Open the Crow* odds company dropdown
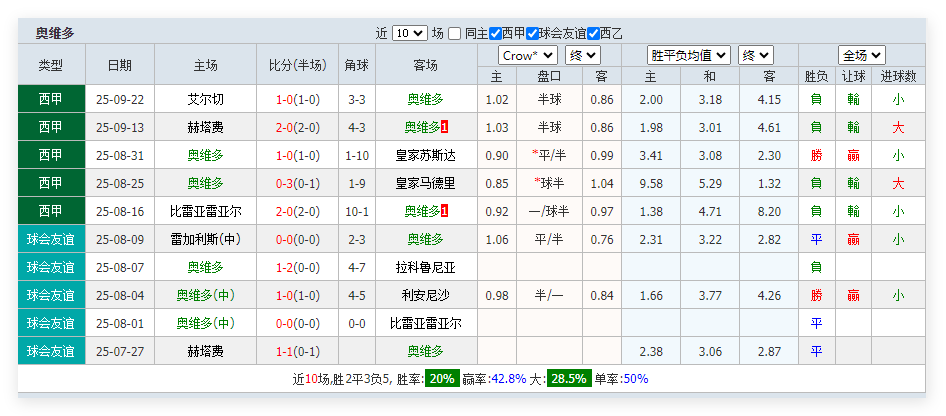Viewport: 946px width, 416px height. pos(528,55)
